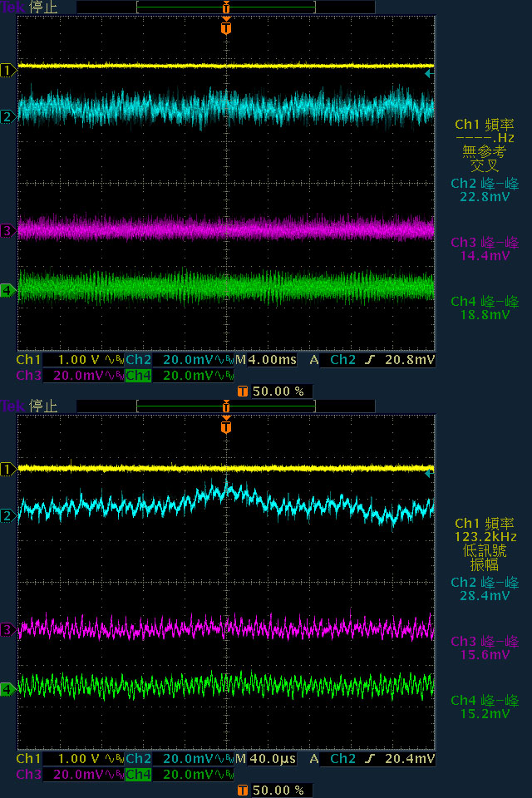Click Ch2 ground marker in 4.00ms capture
Screen dimensions: 532x798
(7, 117)
